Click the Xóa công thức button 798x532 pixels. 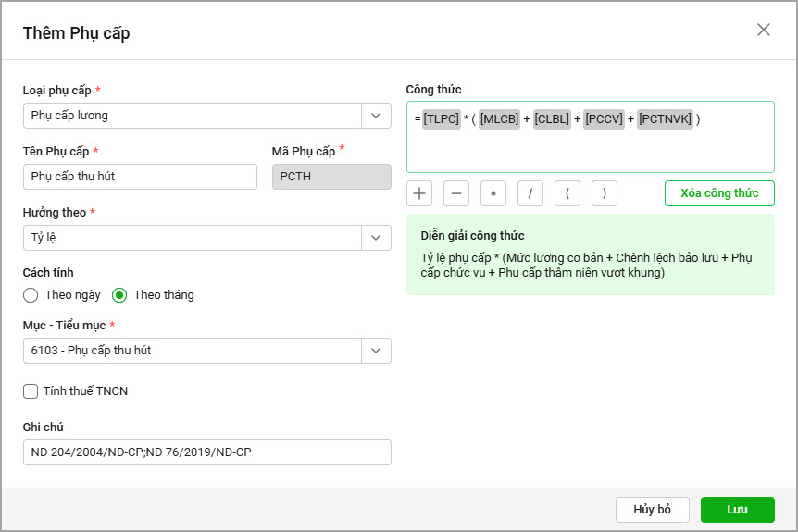[719, 193]
